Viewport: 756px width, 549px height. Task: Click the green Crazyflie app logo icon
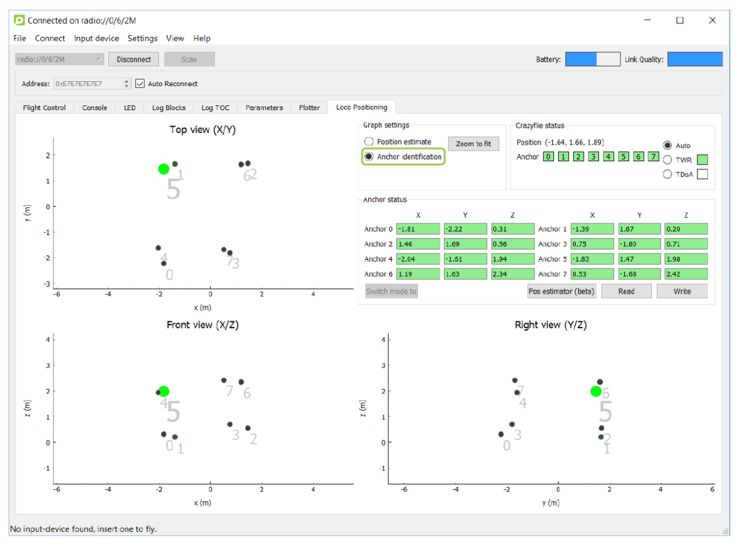(20, 20)
